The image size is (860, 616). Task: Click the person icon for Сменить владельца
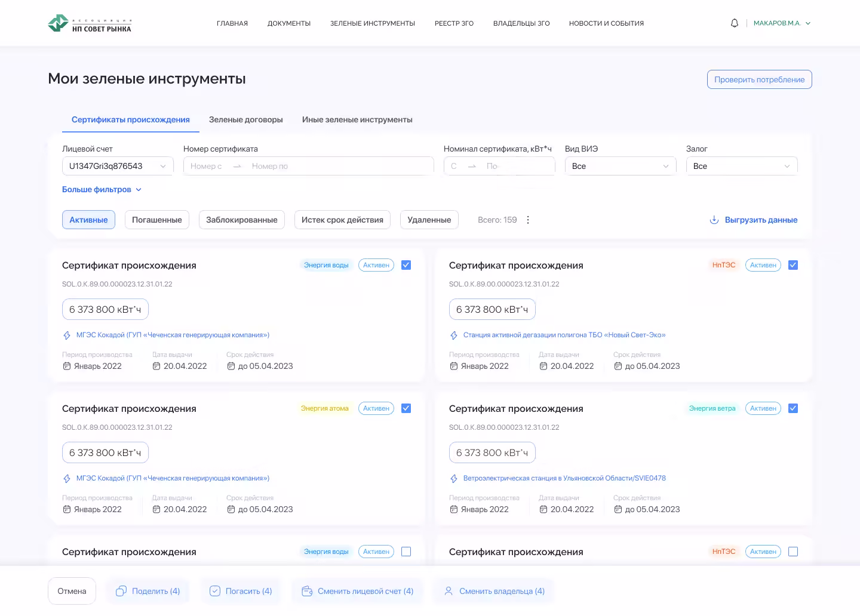(449, 591)
